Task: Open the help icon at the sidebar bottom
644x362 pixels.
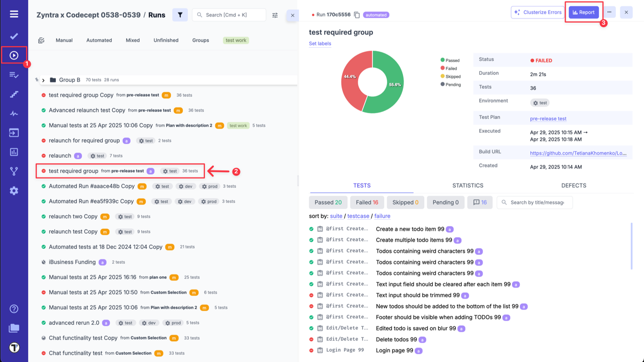Action: (14, 308)
